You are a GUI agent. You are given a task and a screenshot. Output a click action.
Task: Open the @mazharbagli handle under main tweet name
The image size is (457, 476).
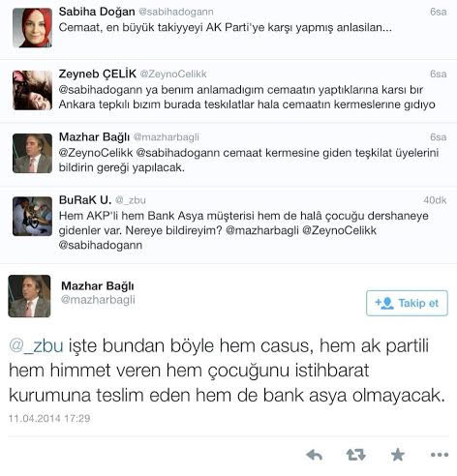point(98,300)
